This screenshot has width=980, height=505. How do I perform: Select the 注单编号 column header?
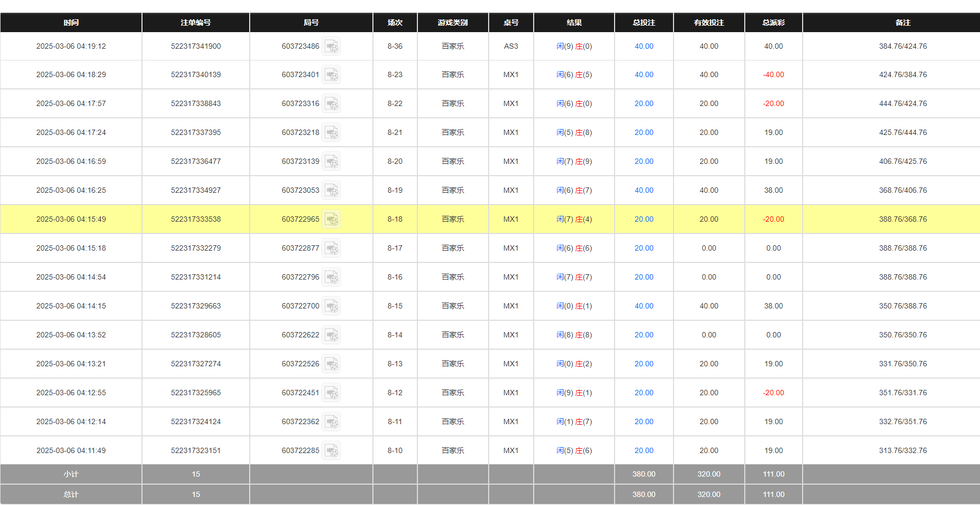pos(196,22)
